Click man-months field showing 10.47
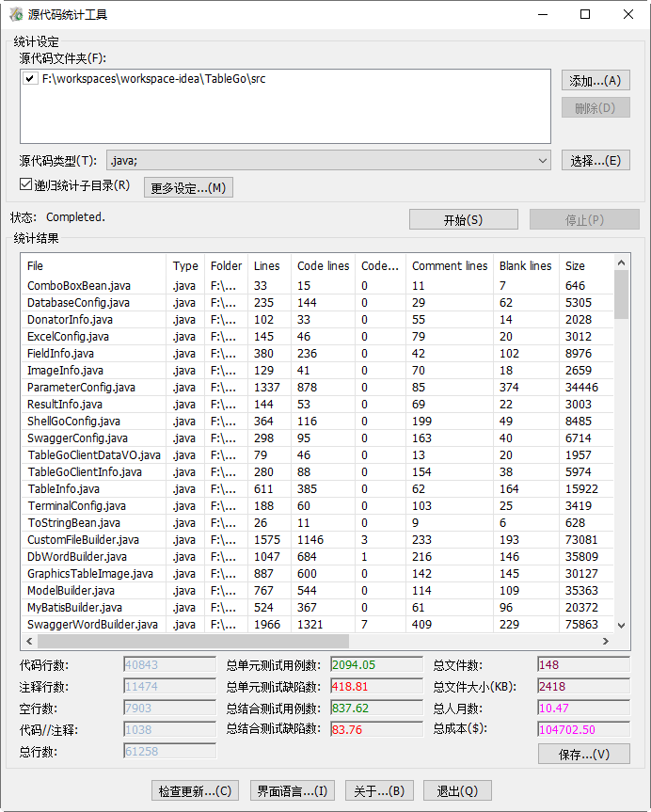The height and width of the screenshot is (812, 651). 584,708
